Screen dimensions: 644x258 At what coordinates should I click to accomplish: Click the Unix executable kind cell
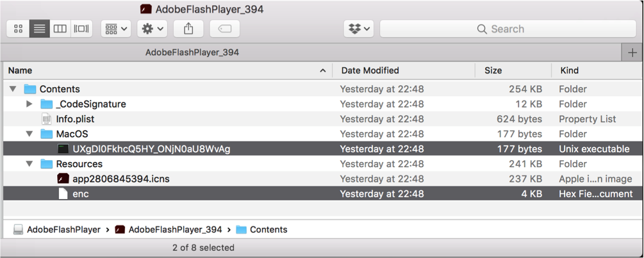point(594,149)
